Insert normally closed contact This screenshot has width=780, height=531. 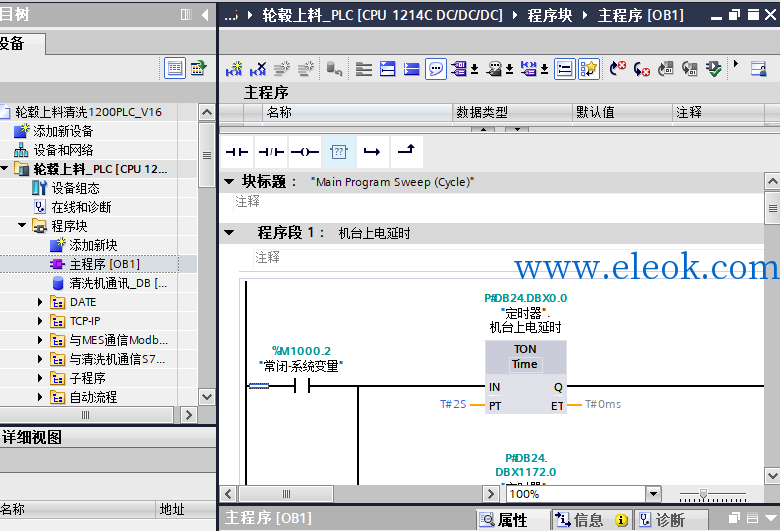pos(271,152)
